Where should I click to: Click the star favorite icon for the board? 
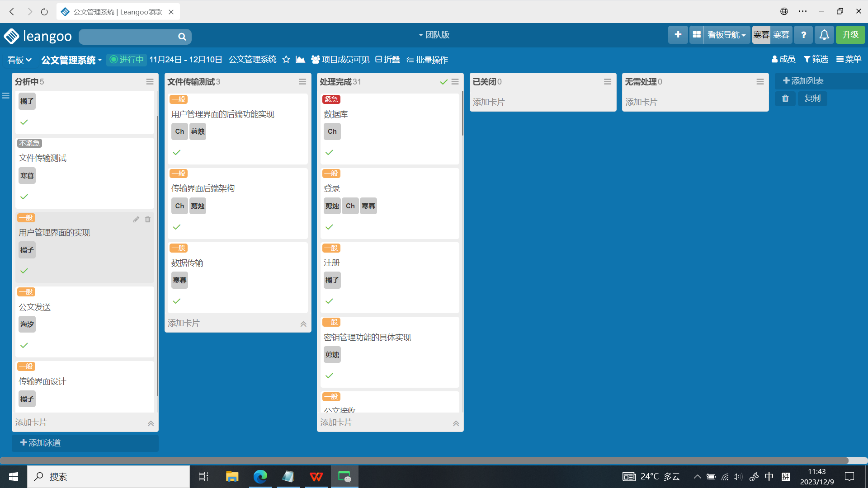click(286, 60)
